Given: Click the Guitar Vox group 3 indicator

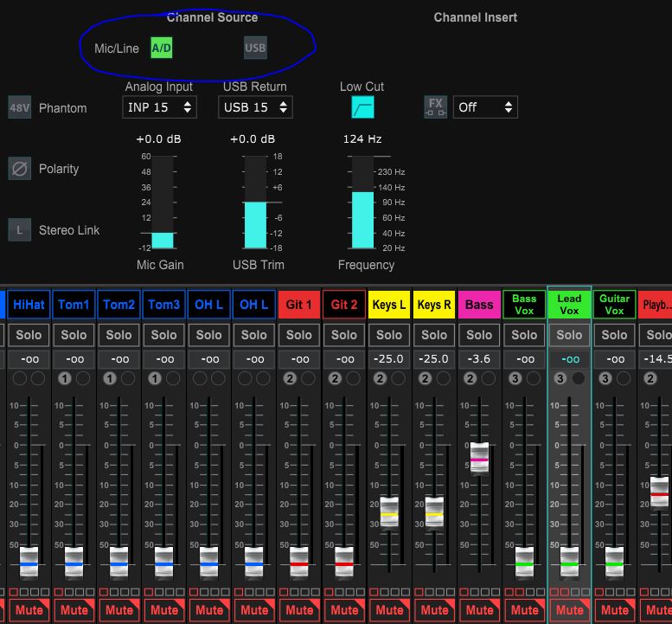Looking at the screenshot, I should [605, 378].
